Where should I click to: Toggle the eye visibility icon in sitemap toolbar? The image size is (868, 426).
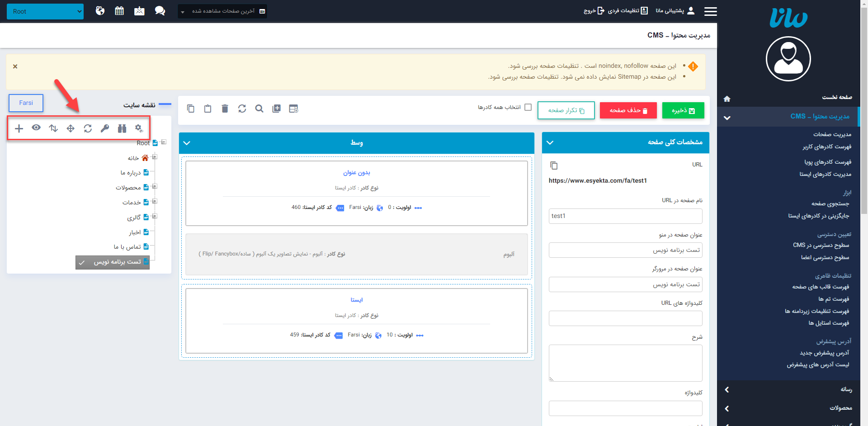[36, 128]
